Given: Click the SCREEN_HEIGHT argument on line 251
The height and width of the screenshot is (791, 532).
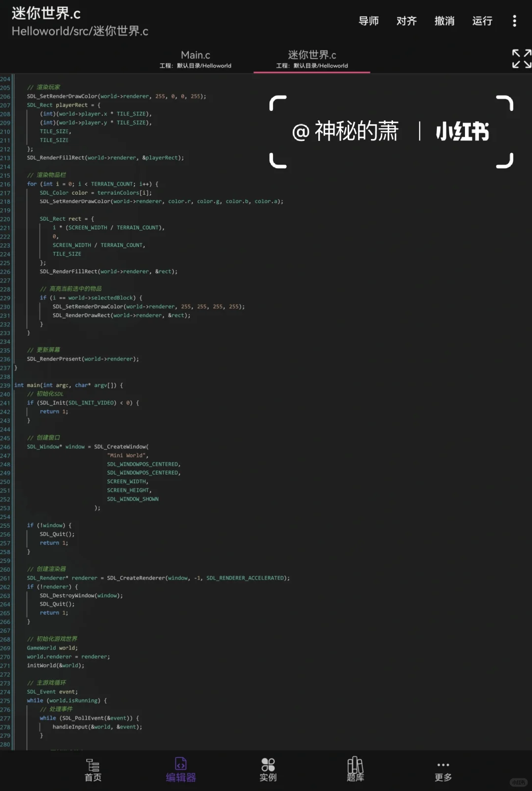Looking at the screenshot, I should pos(129,490).
